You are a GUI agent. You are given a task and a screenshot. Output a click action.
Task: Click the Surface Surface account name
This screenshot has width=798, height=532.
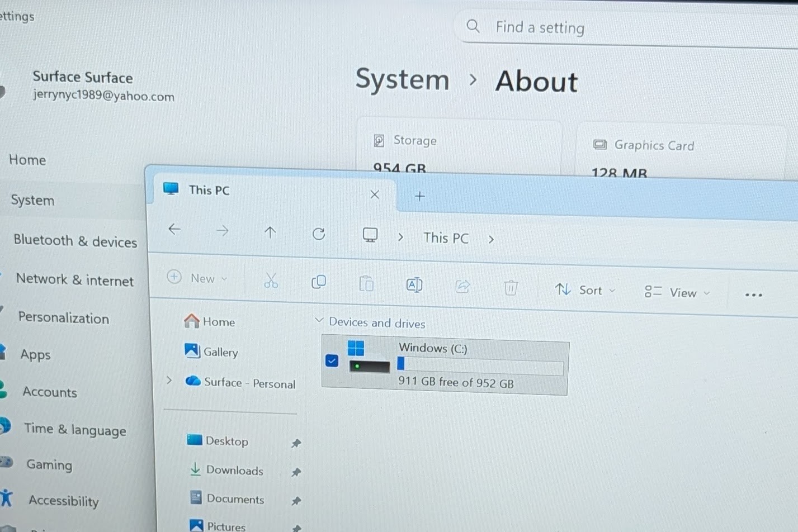tap(83, 77)
